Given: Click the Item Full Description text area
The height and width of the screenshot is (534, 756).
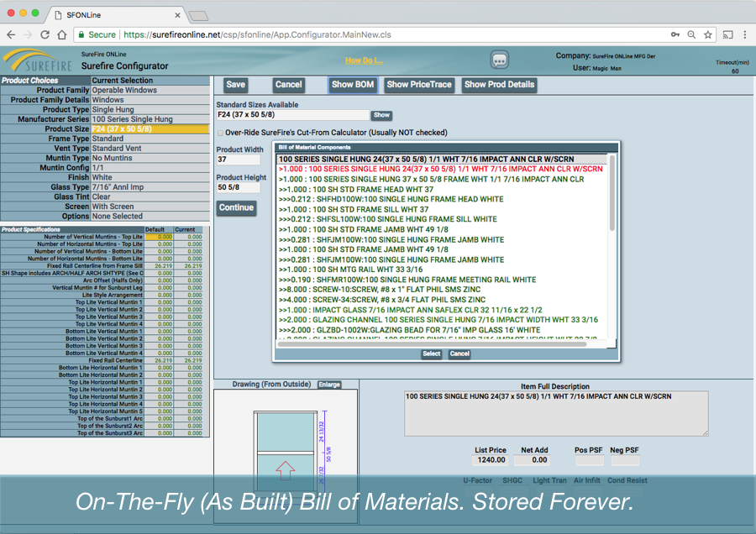Looking at the screenshot, I should coord(556,413).
